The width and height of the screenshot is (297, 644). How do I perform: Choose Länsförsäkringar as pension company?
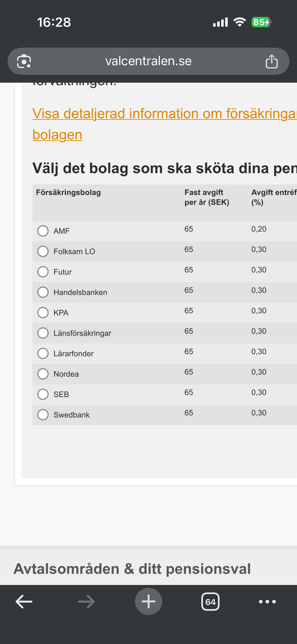[x=43, y=333]
